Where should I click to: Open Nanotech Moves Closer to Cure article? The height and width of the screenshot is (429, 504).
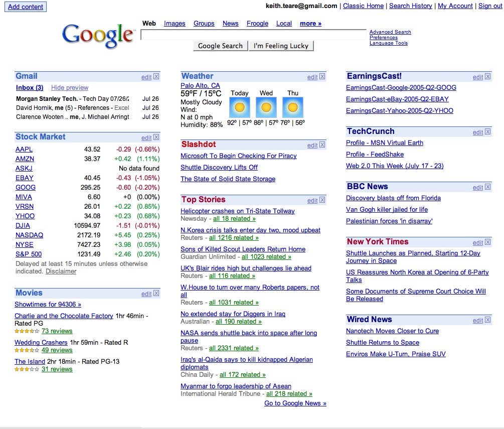pos(393,331)
